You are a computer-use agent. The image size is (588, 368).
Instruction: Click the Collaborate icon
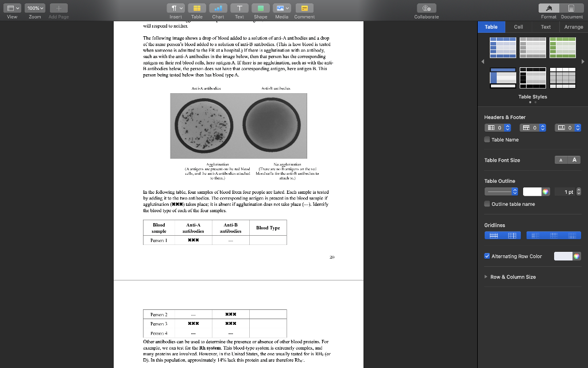pyautogui.click(x=426, y=8)
